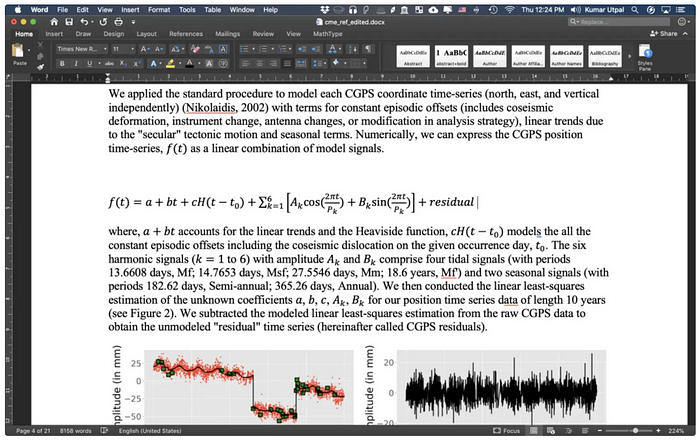The width and height of the screenshot is (700, 441).
Task: Toggle Italic formatting
Action: point(76,64)
